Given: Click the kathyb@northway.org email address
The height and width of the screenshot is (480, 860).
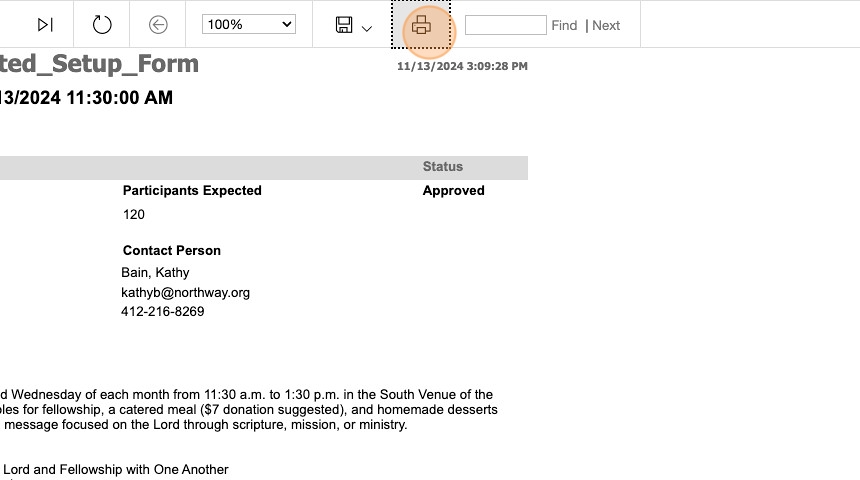Looking at the screenshot, I should 185,292.
